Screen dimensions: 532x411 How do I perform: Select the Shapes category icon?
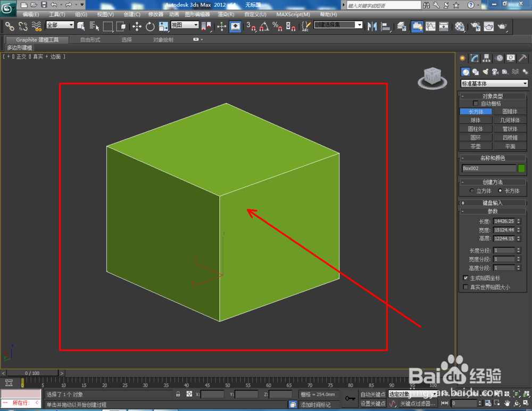pos(475,72)
